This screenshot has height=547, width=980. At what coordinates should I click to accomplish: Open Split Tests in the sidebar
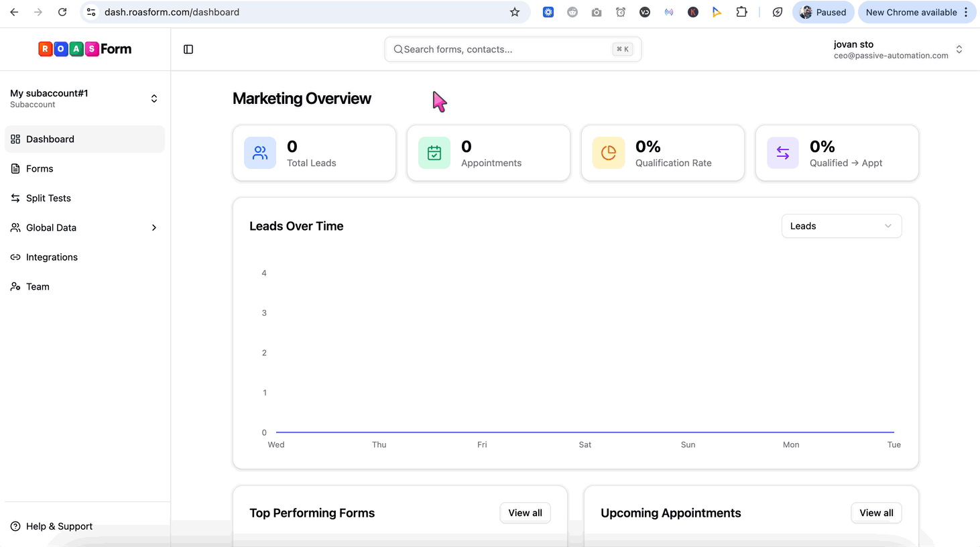coord(48,198)
